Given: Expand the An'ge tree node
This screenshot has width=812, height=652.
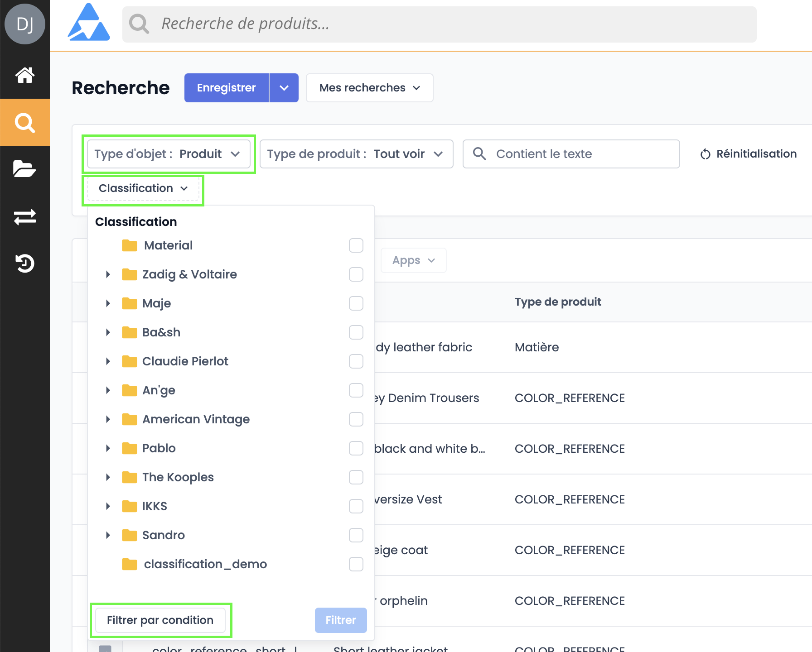Looking at the screenshot, I should 108,390.
